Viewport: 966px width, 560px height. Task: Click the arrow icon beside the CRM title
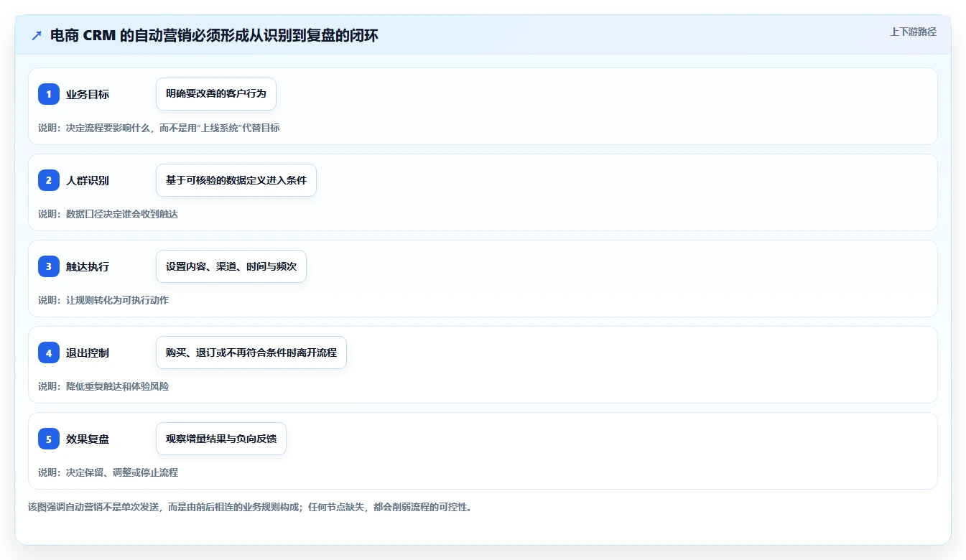pos(37,36)
